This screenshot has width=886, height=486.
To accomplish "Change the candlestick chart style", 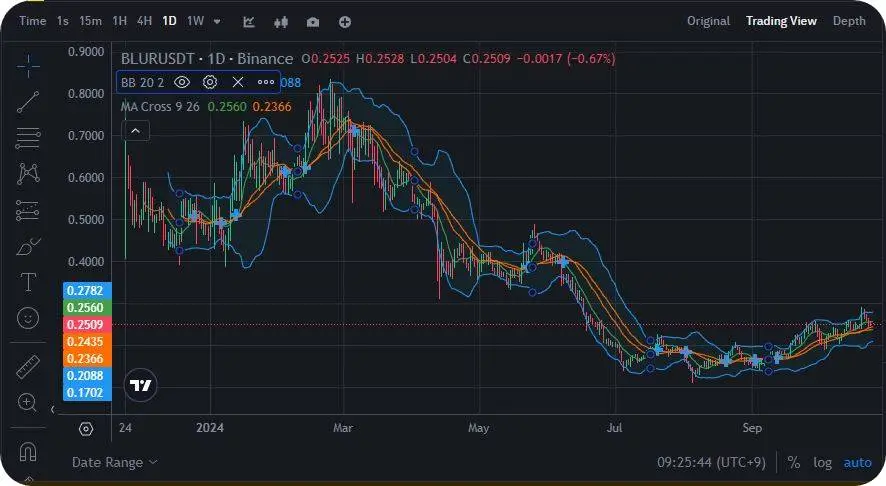I will coord(281,22).
